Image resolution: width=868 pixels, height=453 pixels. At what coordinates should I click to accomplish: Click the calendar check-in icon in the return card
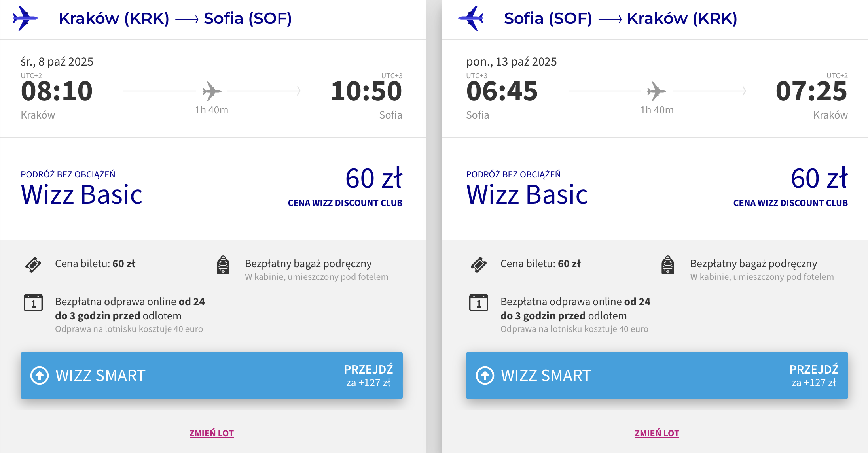point(479,303)
